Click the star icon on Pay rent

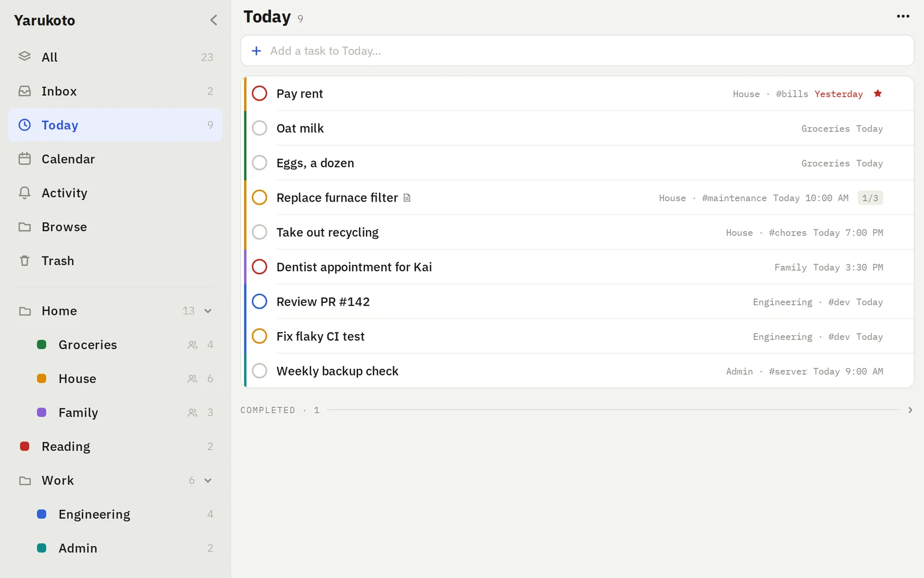[878, 94]
